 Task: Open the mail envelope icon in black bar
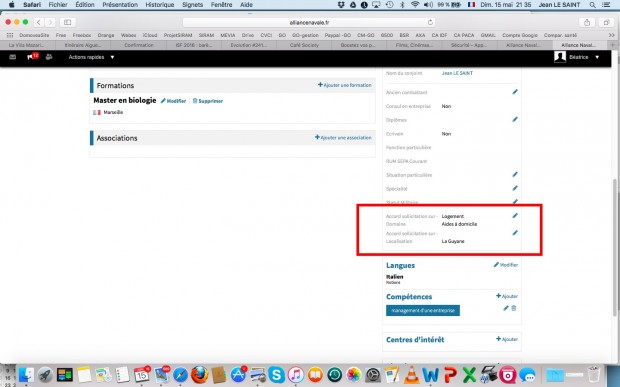pyautogui.click(x=13, y=57)
